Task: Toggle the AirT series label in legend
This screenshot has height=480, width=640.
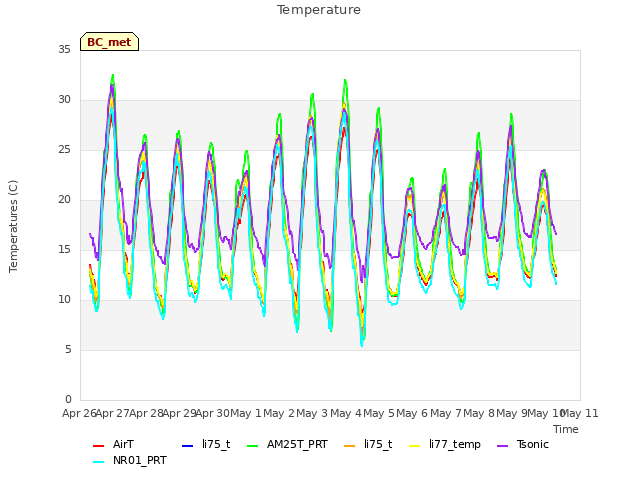Action: (123, 444)
